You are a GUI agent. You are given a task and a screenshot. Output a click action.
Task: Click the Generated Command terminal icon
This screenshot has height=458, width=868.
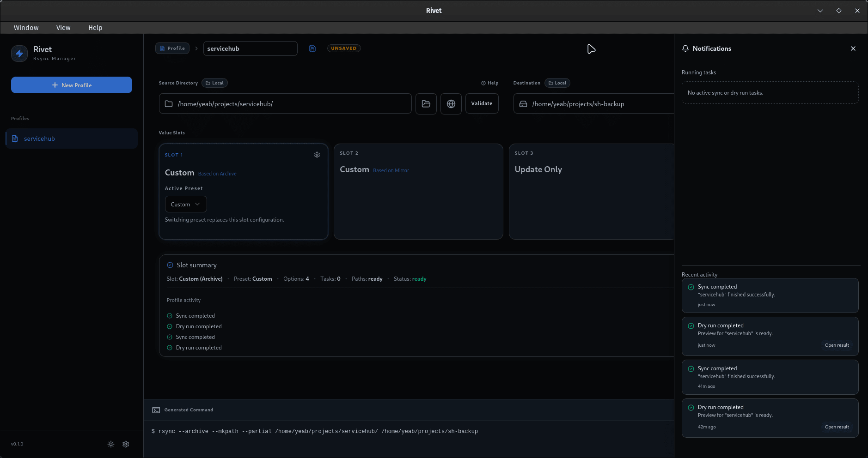pos(156,410)
